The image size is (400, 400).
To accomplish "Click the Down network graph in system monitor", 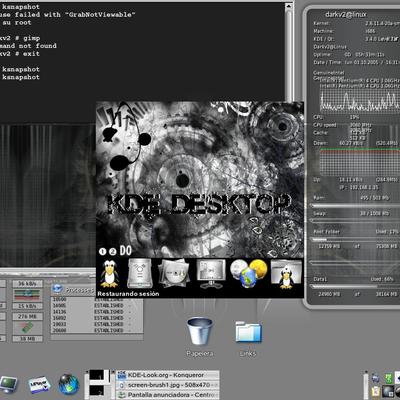I will point(359,161).
